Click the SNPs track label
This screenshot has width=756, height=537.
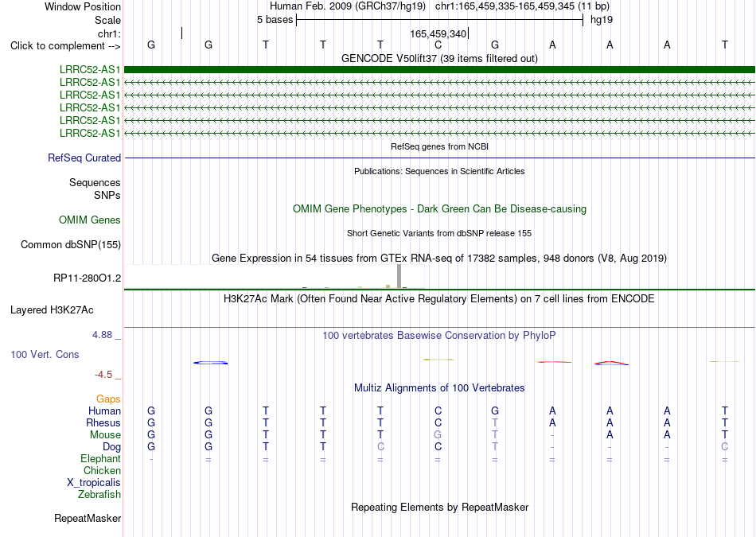point(107,195)
